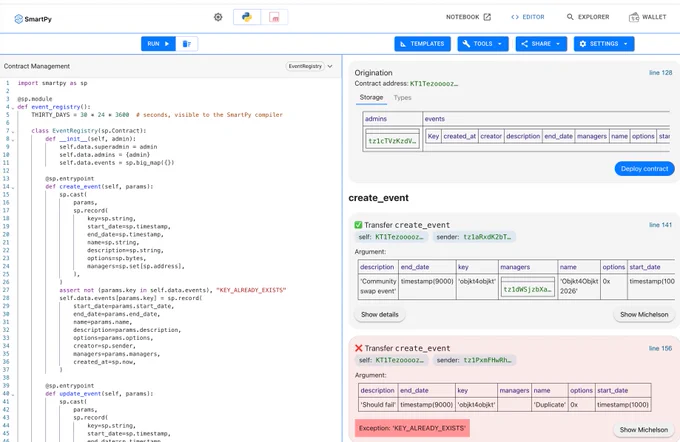The height and width of the screenshot is (442, 680).
Task: Open the Wallet icon
Action: click(x=634, y=17)
